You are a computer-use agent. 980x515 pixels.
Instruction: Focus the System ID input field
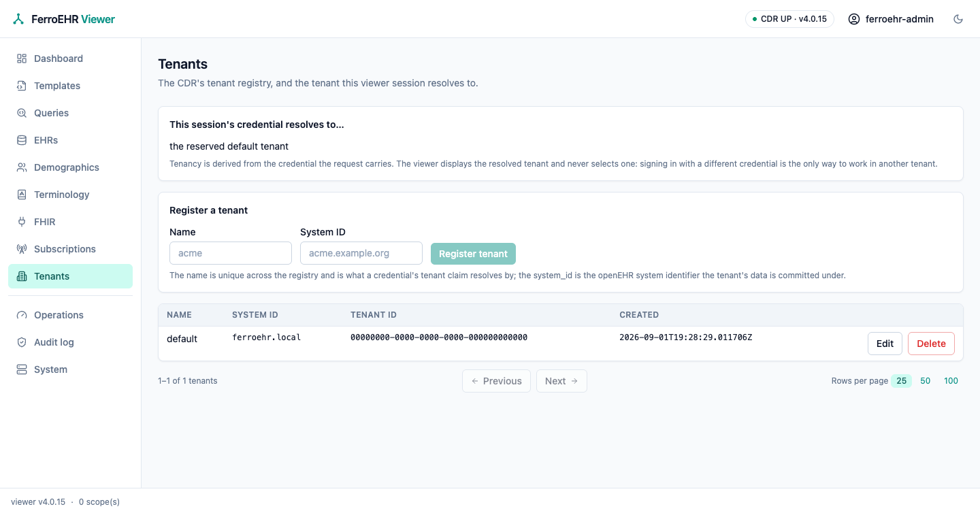point(361,253)
